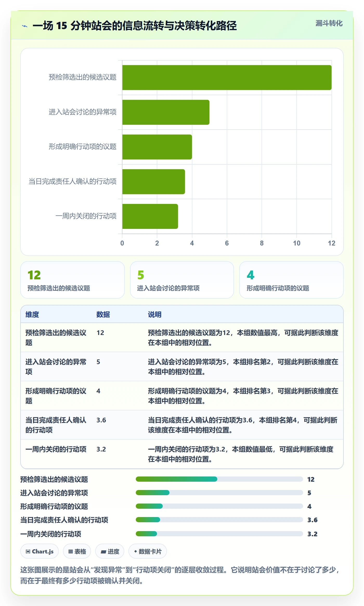Click the 说明 column header
The height and width of the screenshot is (606, 364).
pos(155,314)
